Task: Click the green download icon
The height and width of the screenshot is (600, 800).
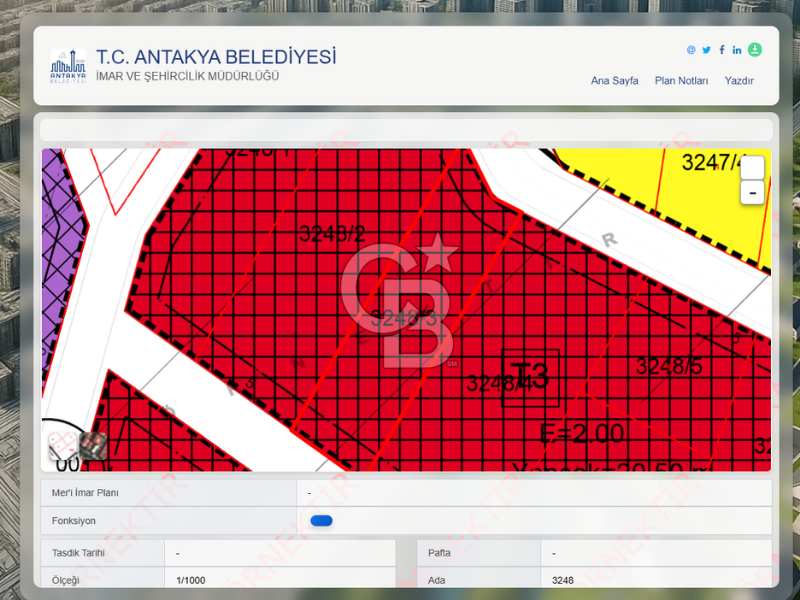Action: (x=755, y=49)
